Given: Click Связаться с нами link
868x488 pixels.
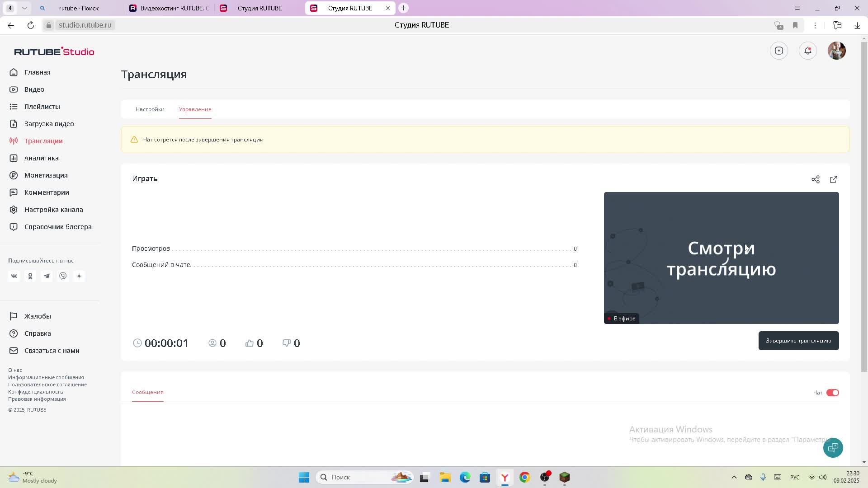Looking at the screenshot, I should (52, 351).
